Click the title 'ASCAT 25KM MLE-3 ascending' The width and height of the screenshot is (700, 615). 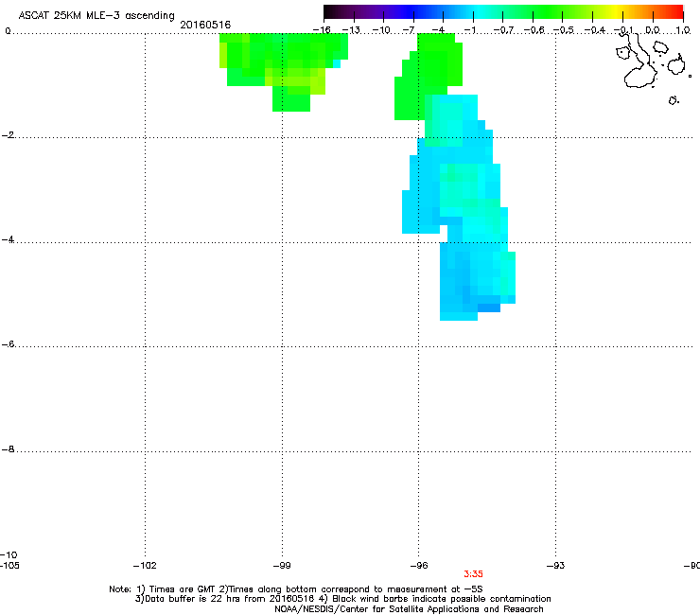point(96,16)
